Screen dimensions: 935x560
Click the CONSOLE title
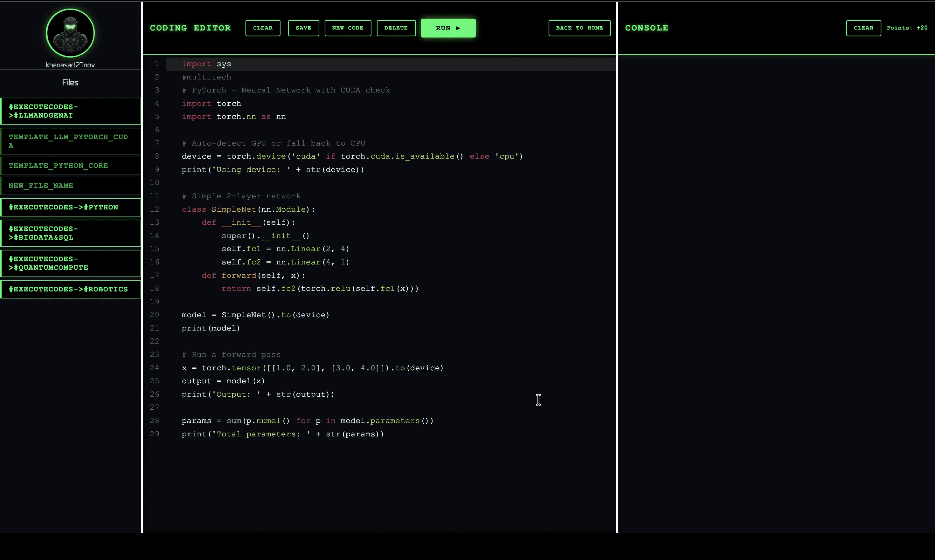click(647, 28)
